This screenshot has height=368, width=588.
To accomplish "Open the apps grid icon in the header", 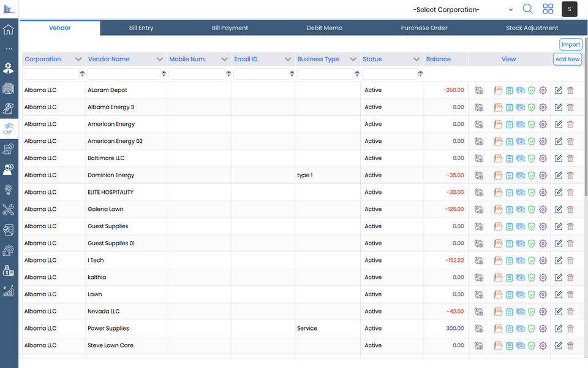I will pyautogui.click(x=548, y=9).
